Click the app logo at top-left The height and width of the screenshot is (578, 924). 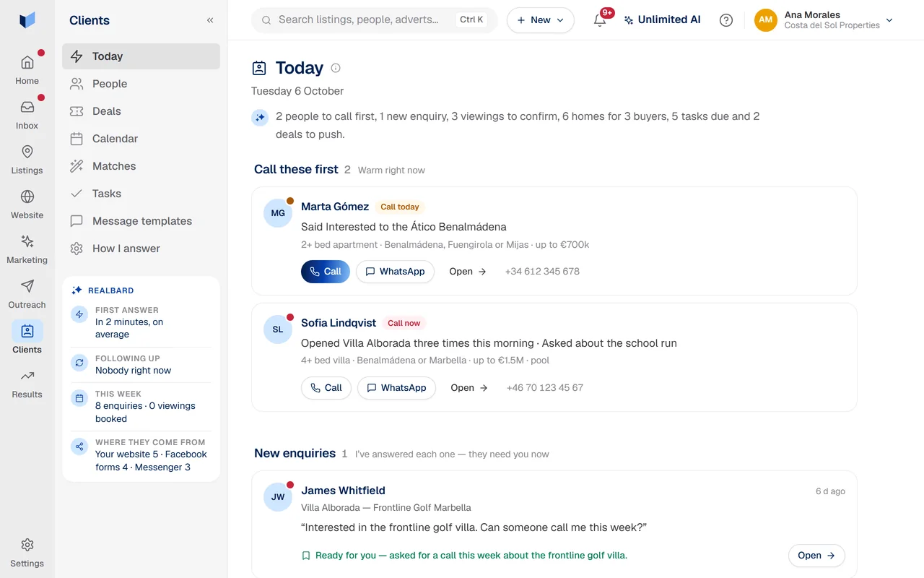27,20
